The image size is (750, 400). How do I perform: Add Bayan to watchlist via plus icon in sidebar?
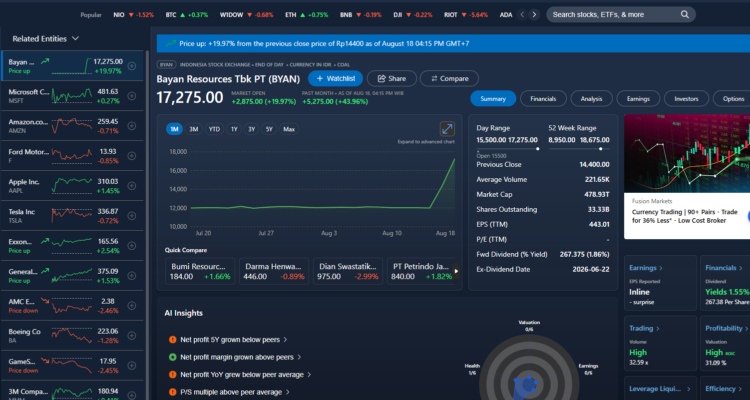coord(132,66)
